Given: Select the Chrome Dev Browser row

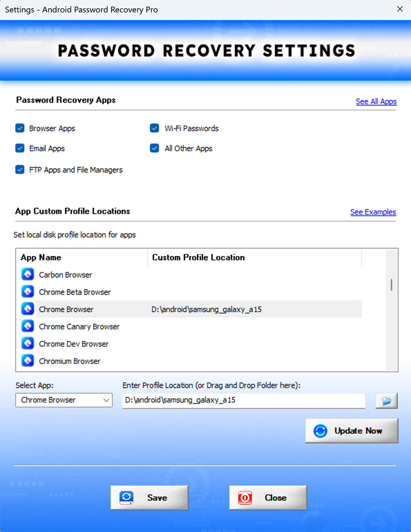Looking at the screenshot, I should [192, 344].
